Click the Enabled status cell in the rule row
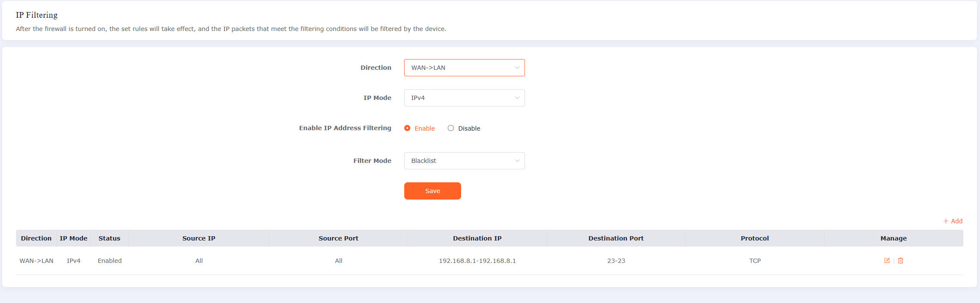Screen dimensions: 980x303 [x=109, y=261]
